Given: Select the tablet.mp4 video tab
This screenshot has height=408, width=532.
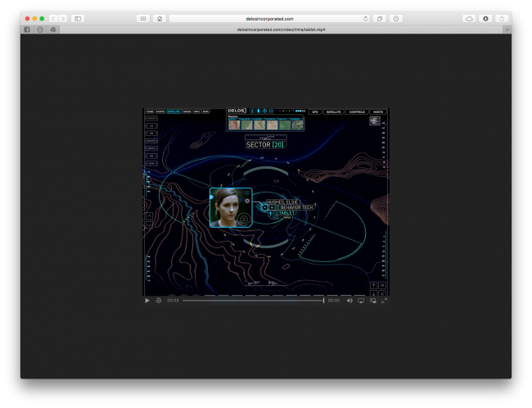Looking at the screenshot, I should coord(281,29).
